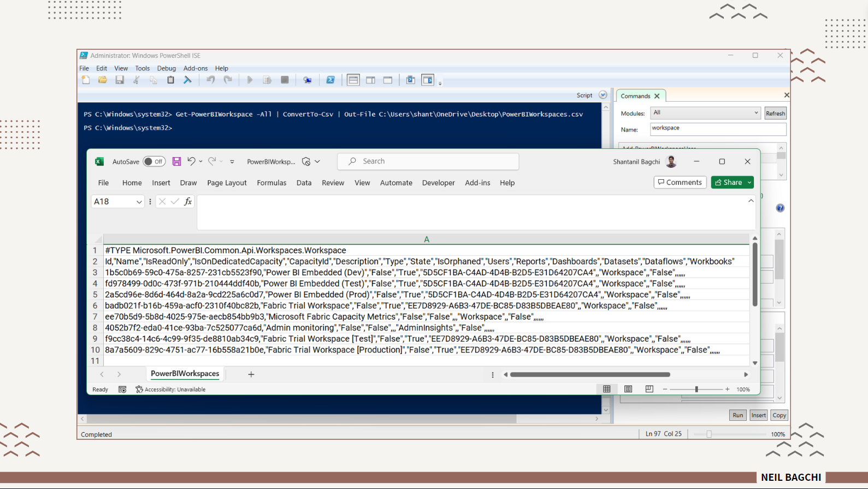Click Run button in Commands pane
868x489 pixels.
point(737,415)
